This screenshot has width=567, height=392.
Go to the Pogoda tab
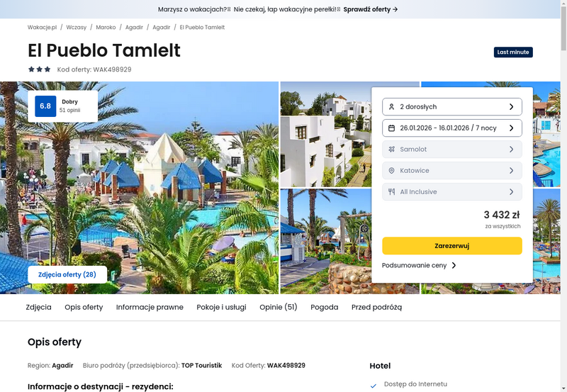325,308
